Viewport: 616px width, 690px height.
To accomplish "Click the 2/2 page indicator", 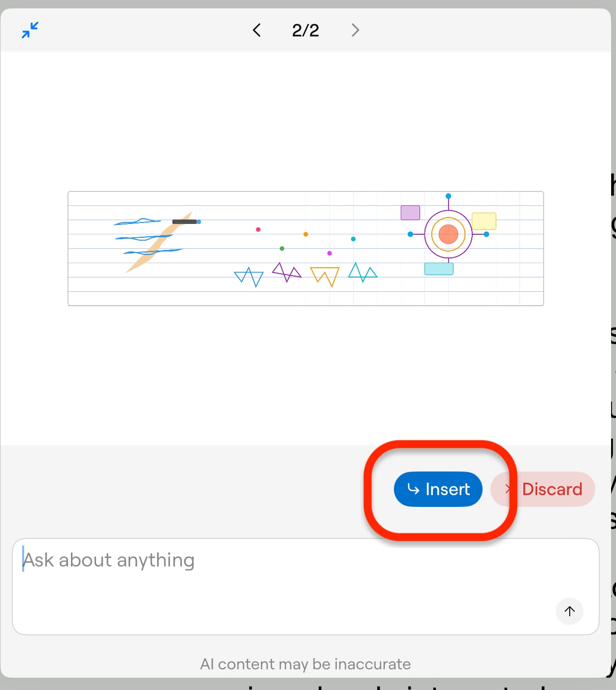I will 305,30.
